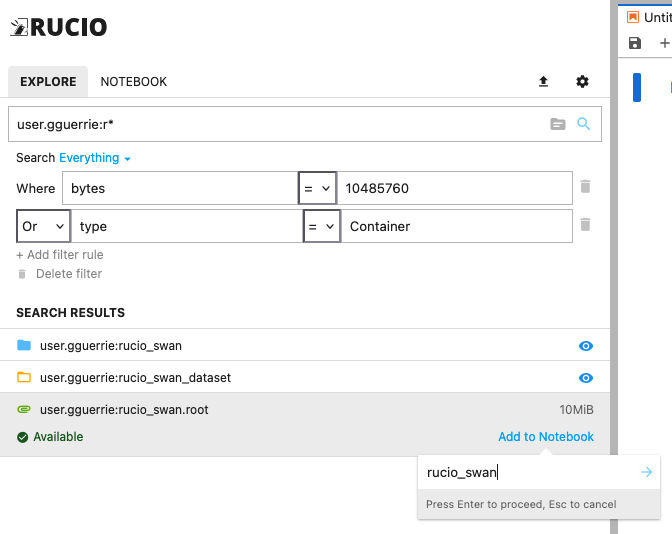Open settings with the gear icon
672x534 pixels.
pyautogui.click(x=582, y=82)
